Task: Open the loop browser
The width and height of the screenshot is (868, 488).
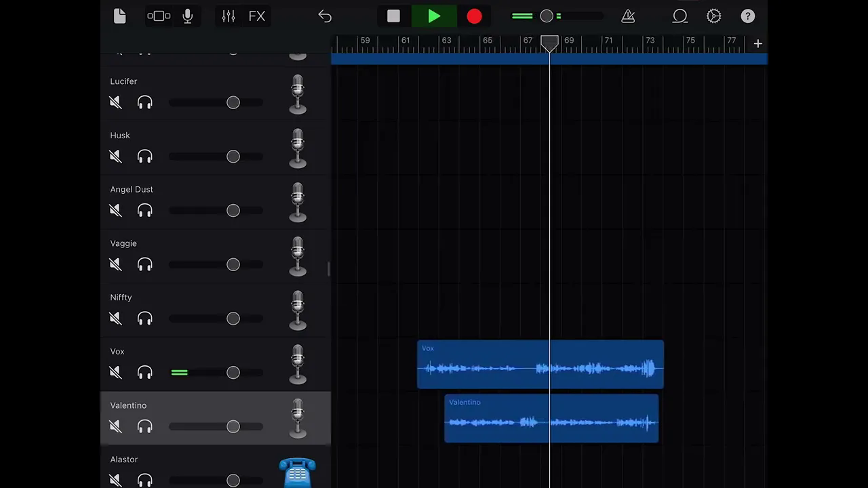Action: (x=679, y=16)
